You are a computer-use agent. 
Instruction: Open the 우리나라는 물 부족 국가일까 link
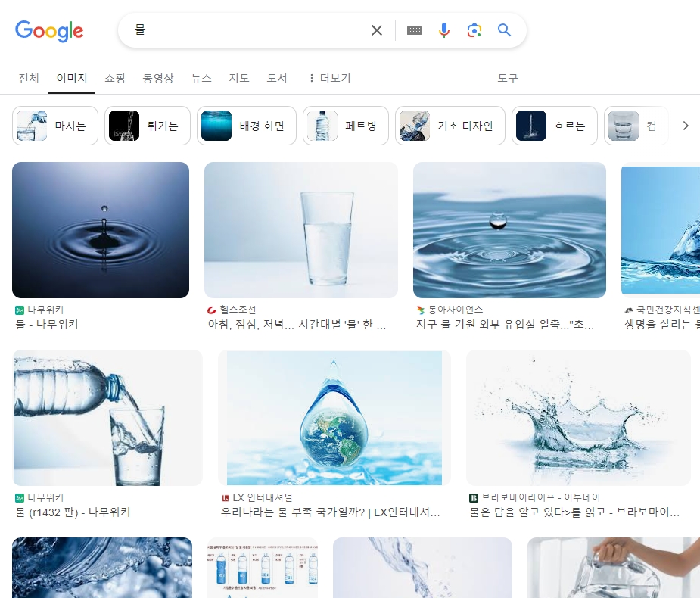coord(331,512)
